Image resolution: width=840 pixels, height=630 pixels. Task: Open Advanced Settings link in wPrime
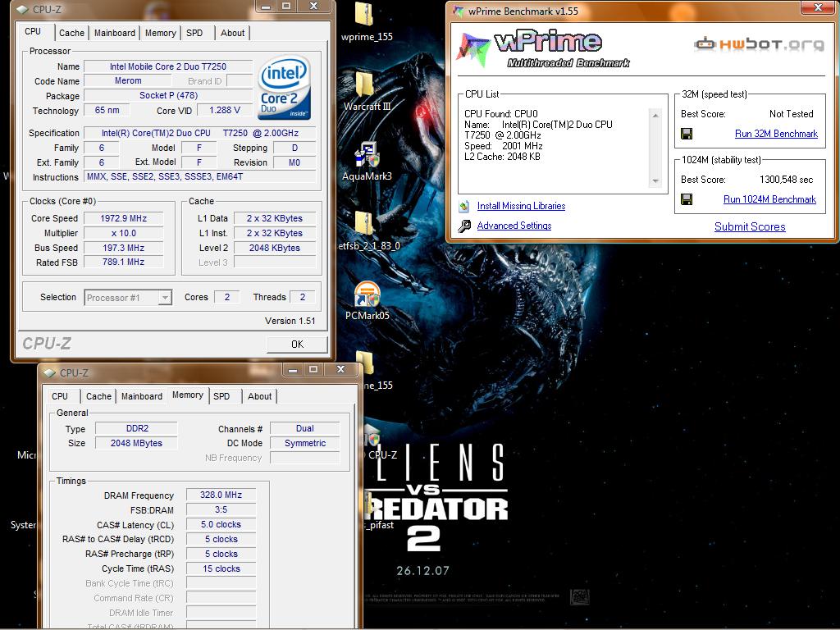[514, 226]
